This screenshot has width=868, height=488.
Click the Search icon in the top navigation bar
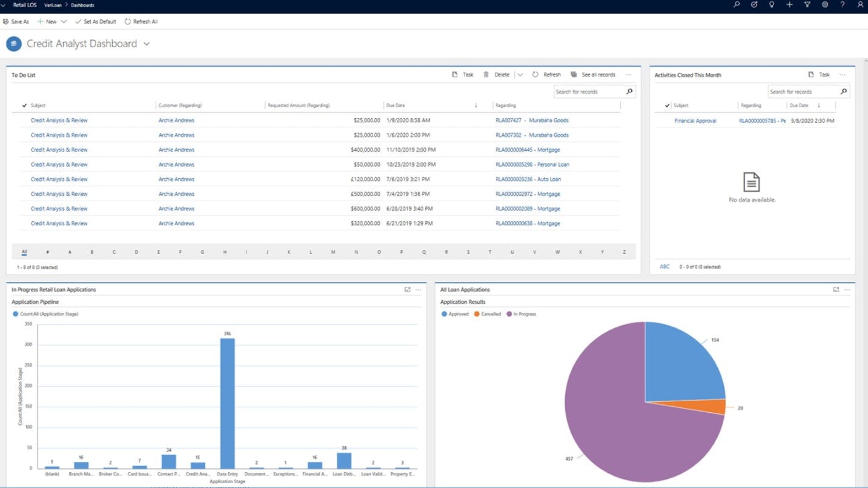click(735, 5)
